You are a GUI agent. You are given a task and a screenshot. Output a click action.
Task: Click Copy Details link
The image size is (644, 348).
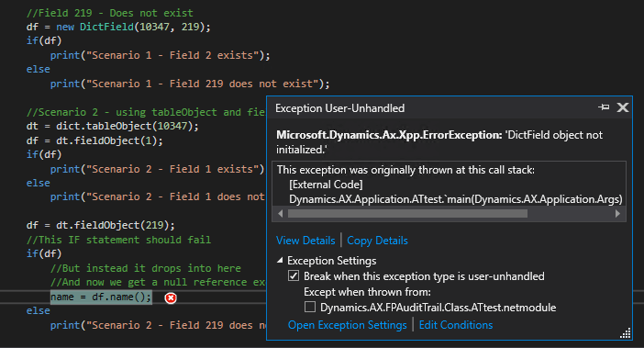[377, 241]
